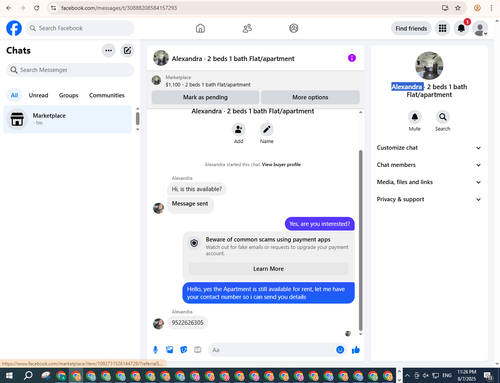Expand Customize chat section
Screen dimensions: 500x383
(x=429, y=148)
